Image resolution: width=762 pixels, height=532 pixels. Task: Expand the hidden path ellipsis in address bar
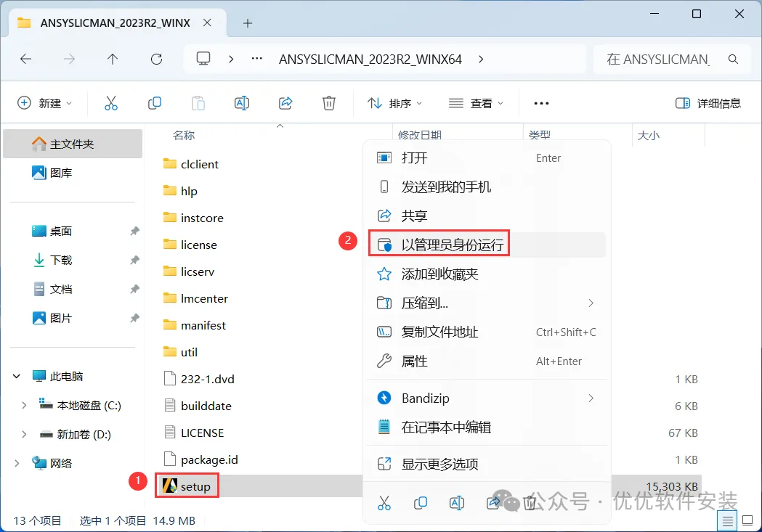[256, 59]
